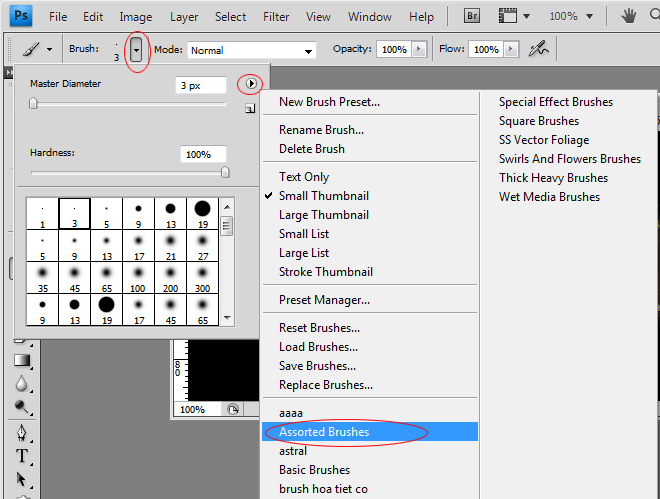The height and width of the screenshot is (499, 660).
Task: Open Filter menu
Action: pos(276,17)
